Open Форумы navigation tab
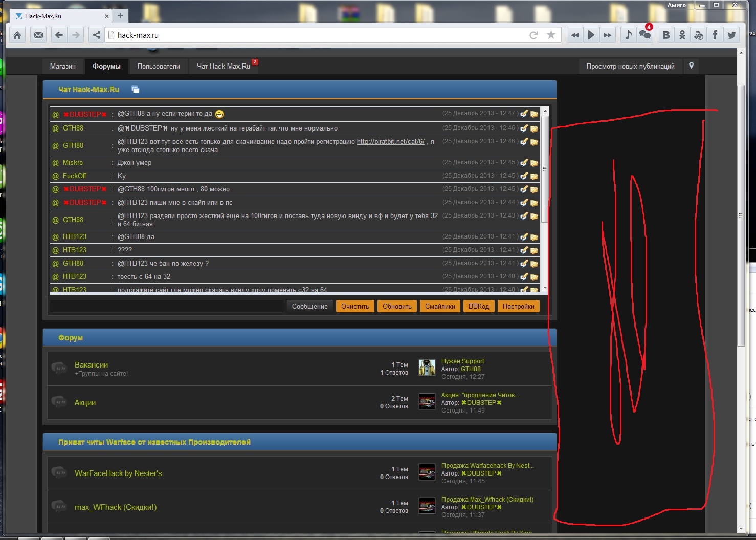The image size is (756, 540). tap(106, 66)
